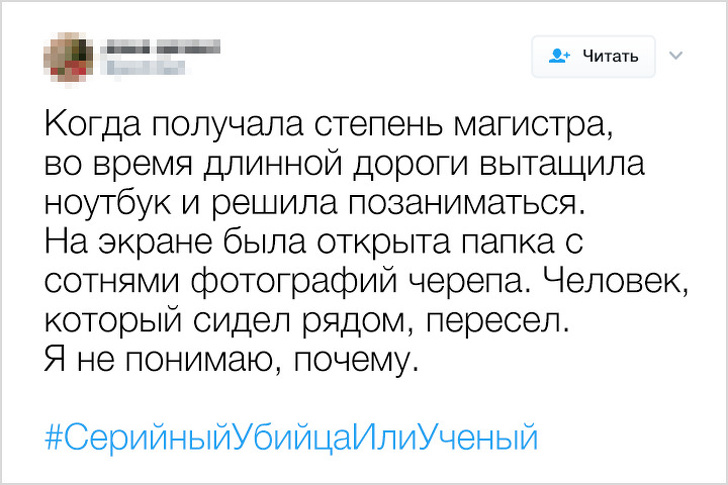Click the blurred profile avatar picture
Viewport: 728px width, 485px height.
click(x=70, y=58)
